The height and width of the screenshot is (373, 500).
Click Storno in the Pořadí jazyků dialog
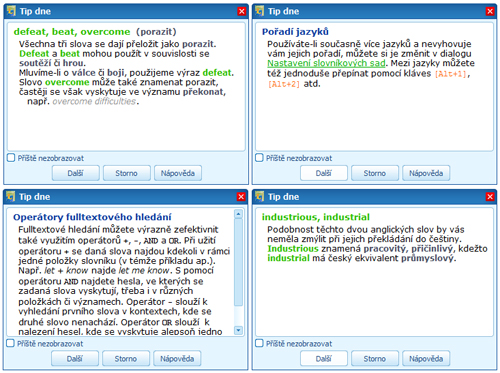(375, 173)
